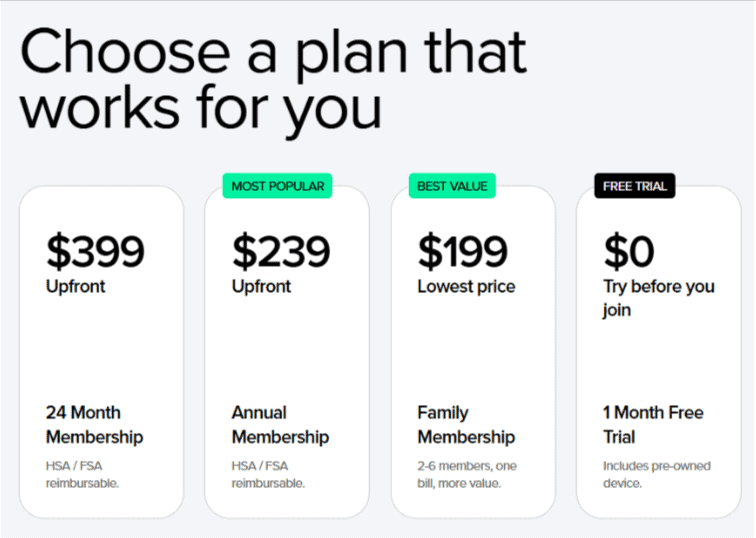Click the MOST POPULAR green badge

[x=278, y=186]
